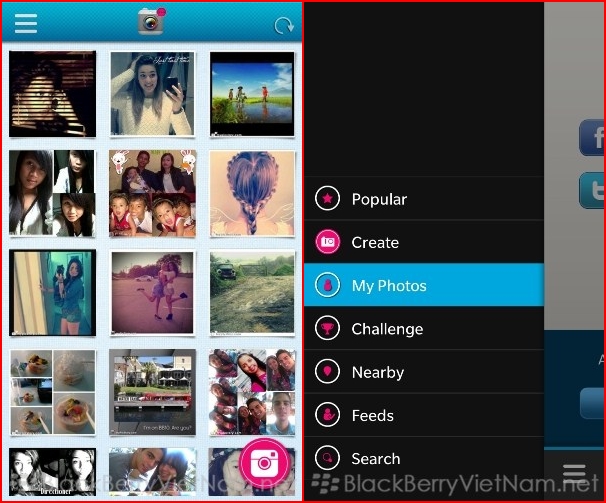Click the camera icon beside Create
The height and width of the screenshot is (503, 606).
tap(327, 242)
